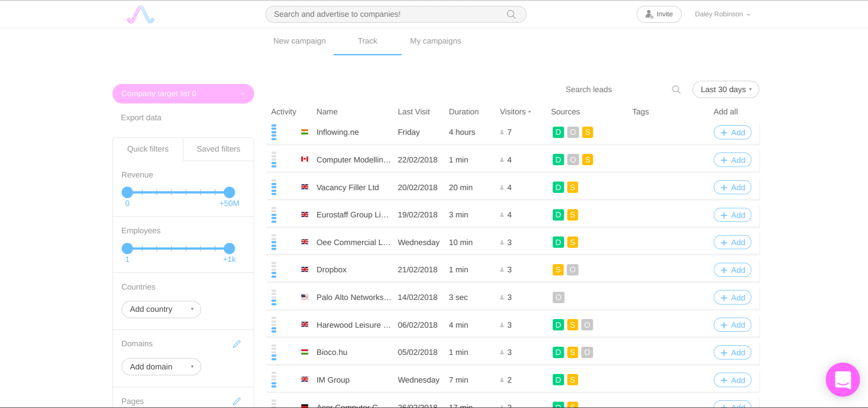Click yellow S source badge for Dropbox
The image size is (868, 408).
point(558,270)
